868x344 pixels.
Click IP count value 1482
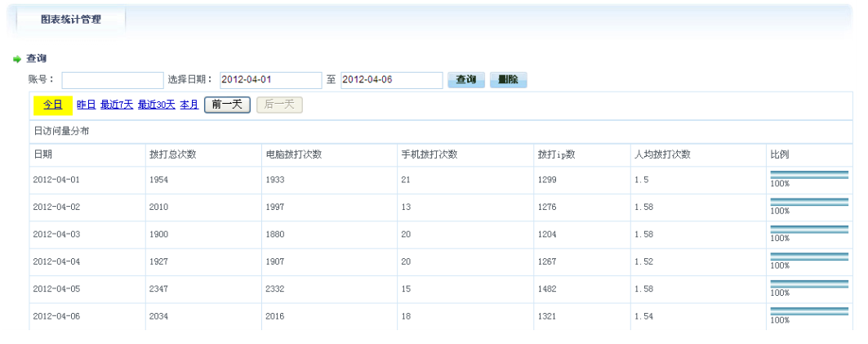pyautogui.click(x=547, y=289)
